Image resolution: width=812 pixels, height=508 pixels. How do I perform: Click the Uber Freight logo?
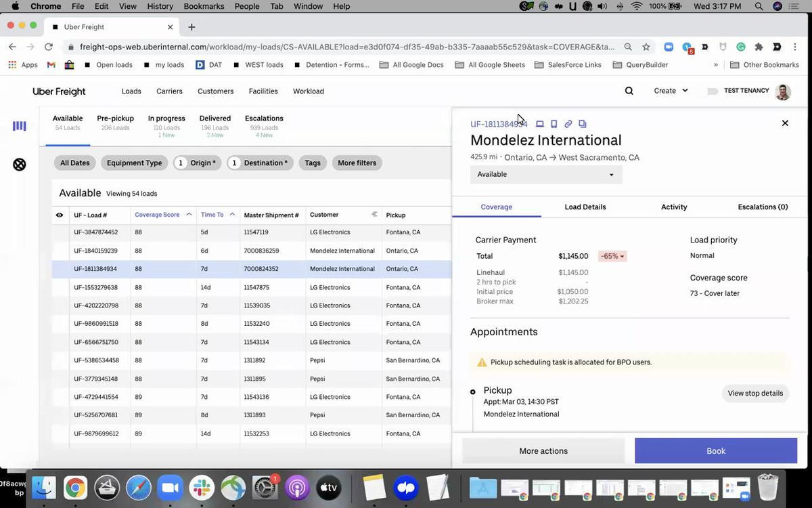[59, 91]
